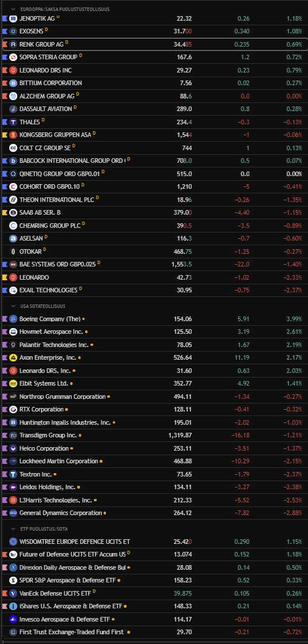
Task: Click the COLT CZ GROUP SE logo icon
Action: [x=13, y=148]
